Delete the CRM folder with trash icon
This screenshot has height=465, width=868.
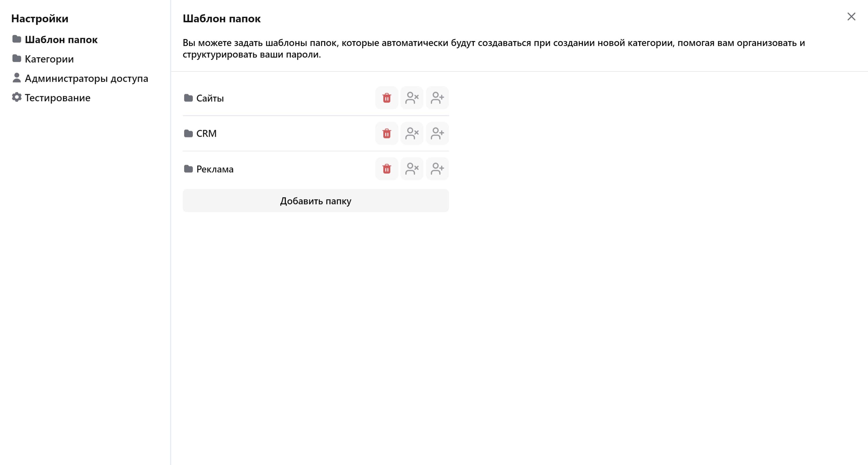coord(387,133)
